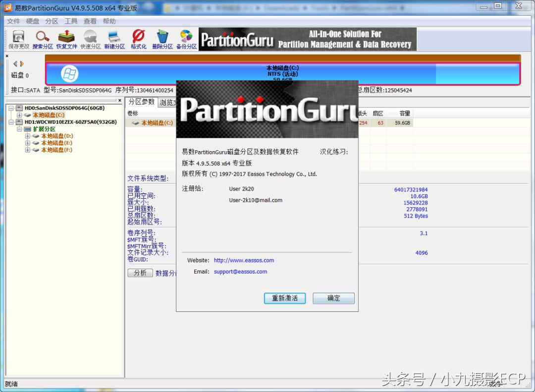Image resolution: width=535 pixels, height=392 pixels.
Task: Click the 59.6GB capacity cell
Action: (403, 123)
